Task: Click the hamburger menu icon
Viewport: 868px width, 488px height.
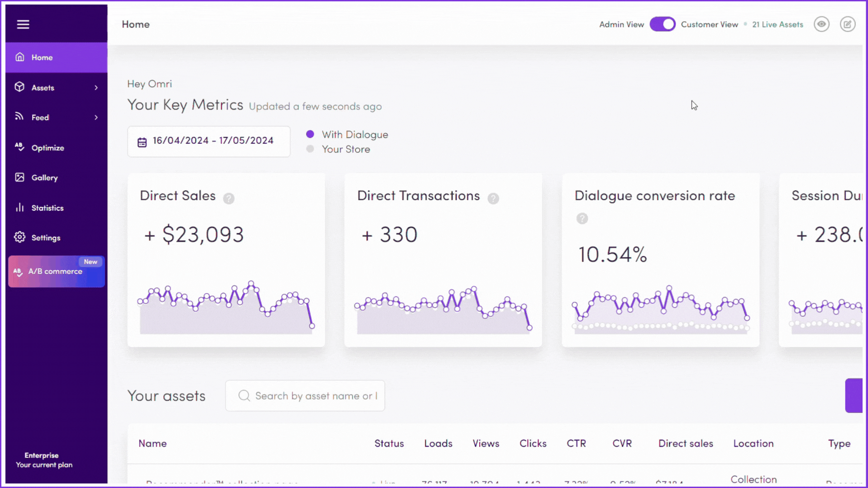Action: point(23,24)
